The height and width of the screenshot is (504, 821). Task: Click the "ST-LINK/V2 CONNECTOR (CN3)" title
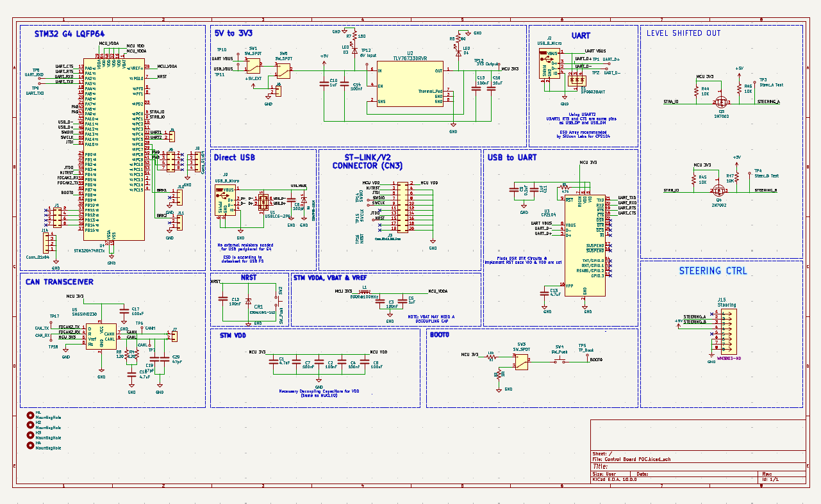click(367, 161)
